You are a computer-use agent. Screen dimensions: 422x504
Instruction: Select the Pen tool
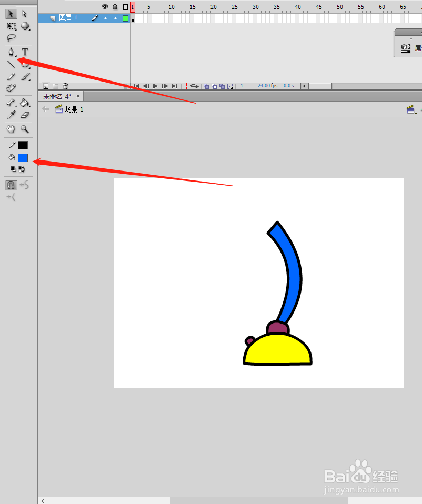click(x=11, y=52)
